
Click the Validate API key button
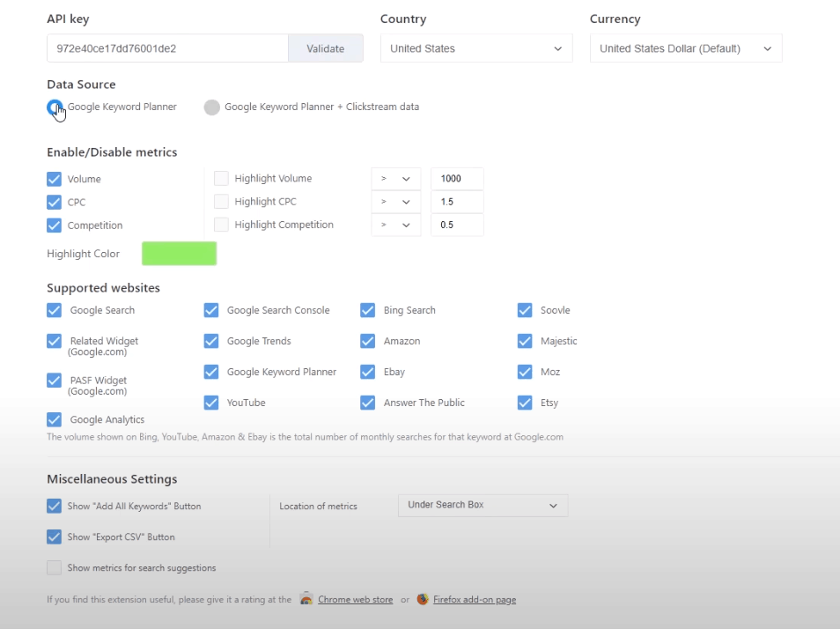tap(326, 48)
